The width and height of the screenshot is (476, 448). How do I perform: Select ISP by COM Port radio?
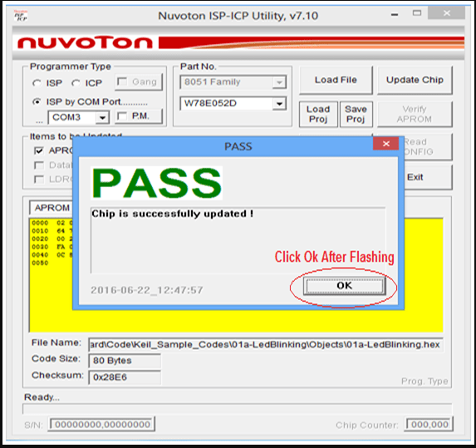pyautogui.click(x=37, y=101)
